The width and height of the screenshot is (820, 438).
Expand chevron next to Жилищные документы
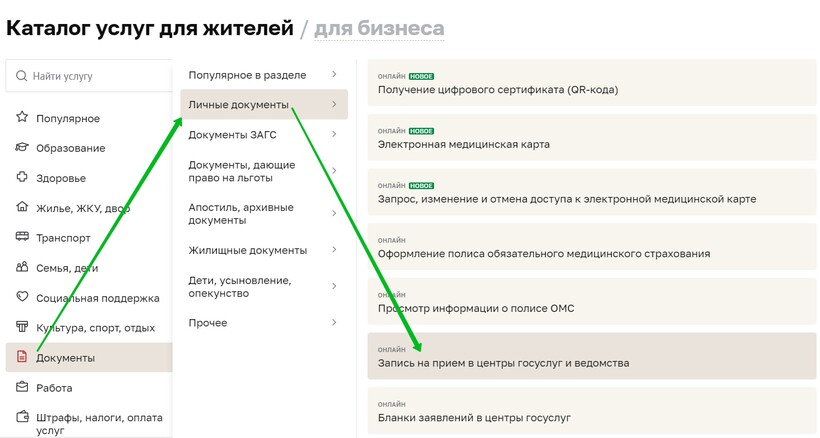334,249
